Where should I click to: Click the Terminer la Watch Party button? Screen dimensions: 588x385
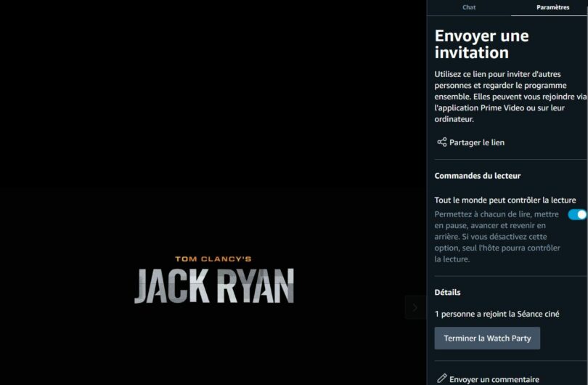click(x=487, y=338)
